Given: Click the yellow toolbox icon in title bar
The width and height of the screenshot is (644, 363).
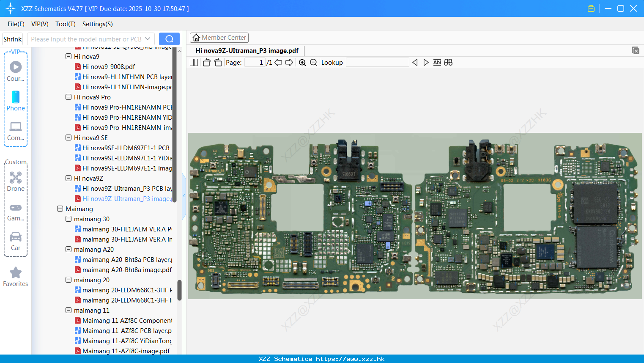Looking at the screenshot, I should pos(591,8).
